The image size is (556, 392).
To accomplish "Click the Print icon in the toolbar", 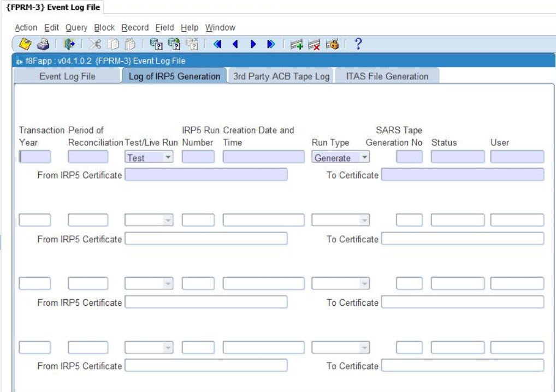I will coord(43,44).
